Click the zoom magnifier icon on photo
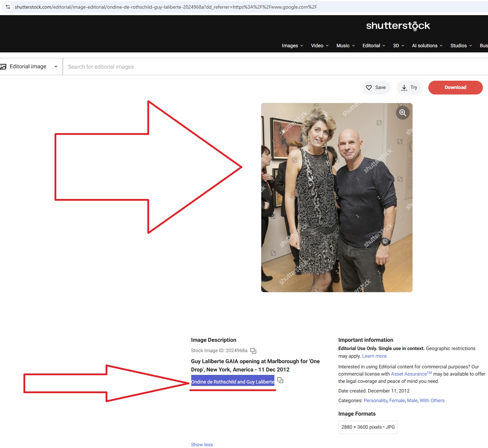This screenshot has width=488, height=448. point(402,113)
